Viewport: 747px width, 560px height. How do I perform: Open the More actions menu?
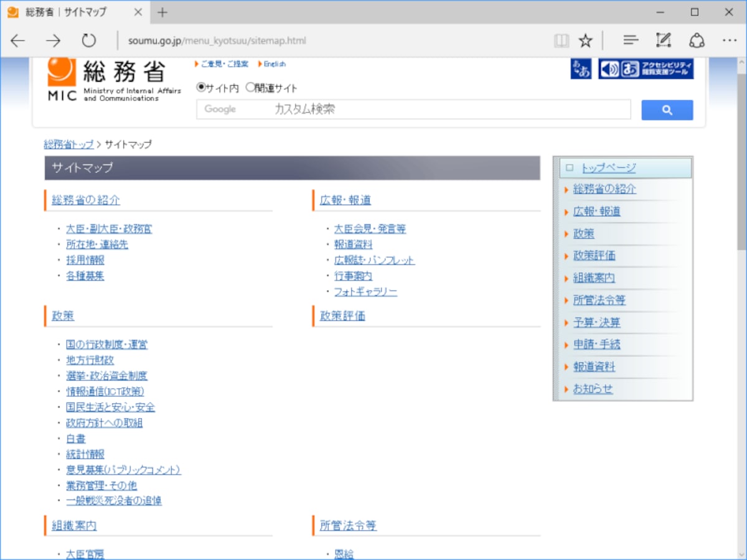tap(730, 41)
